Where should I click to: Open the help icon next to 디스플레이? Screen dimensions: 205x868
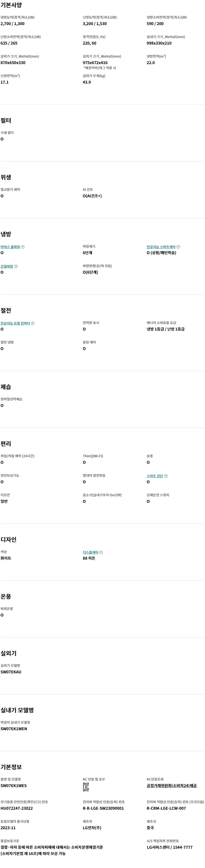pos(101,553)
